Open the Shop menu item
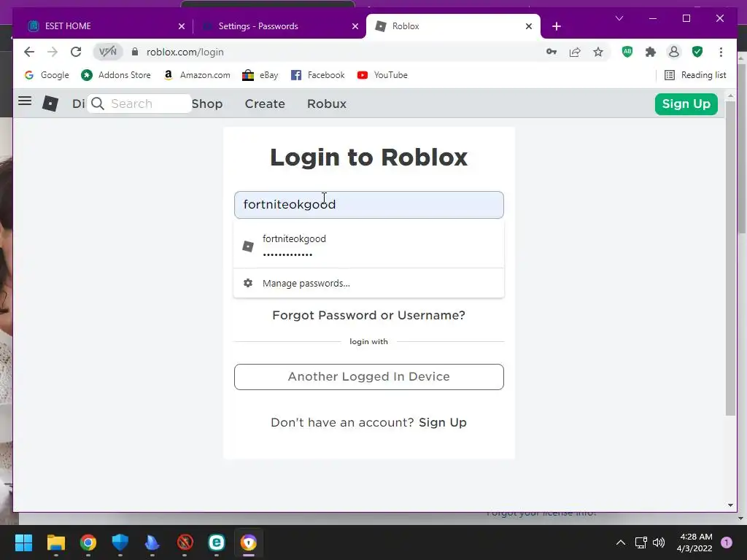Screen dimensions: 747x560 pyautogui.click(x=207, y=104)
